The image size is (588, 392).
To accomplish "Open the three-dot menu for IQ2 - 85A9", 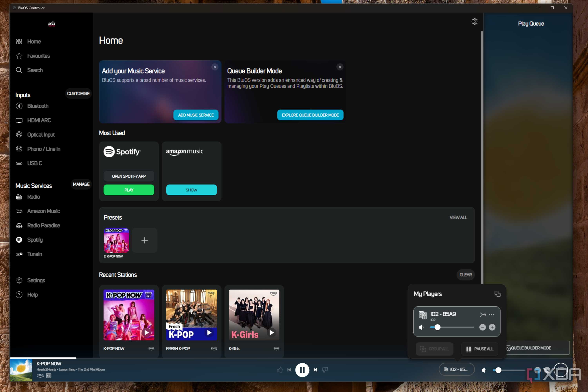I will click(x=491, y=315).
